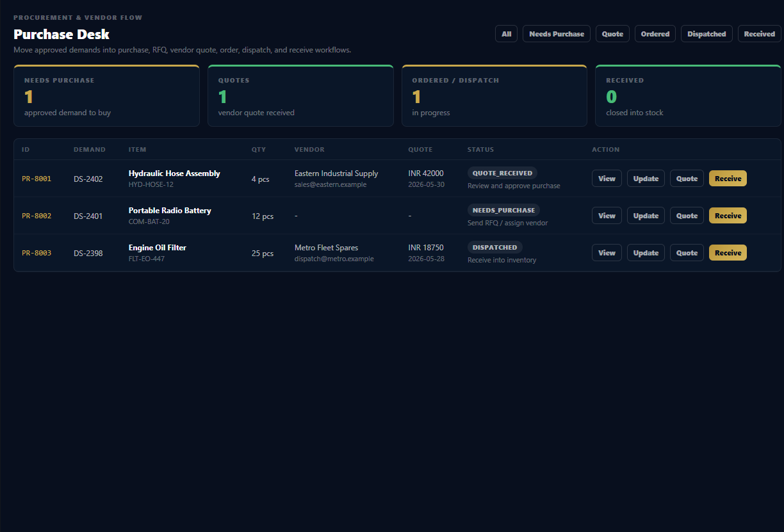Select the Engine Oil Filter item name
The image size is (784, 532).
tap(158, 248)
